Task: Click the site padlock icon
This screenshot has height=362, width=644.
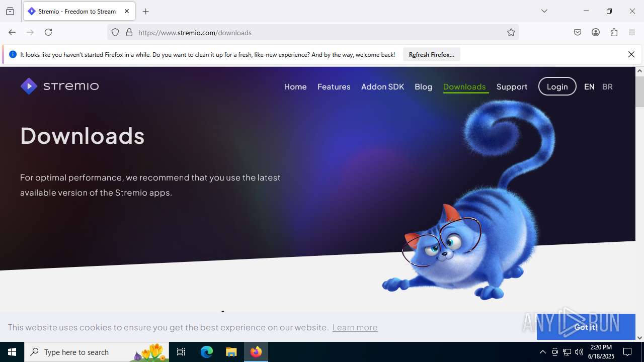Action: click(x=129, y=33)
